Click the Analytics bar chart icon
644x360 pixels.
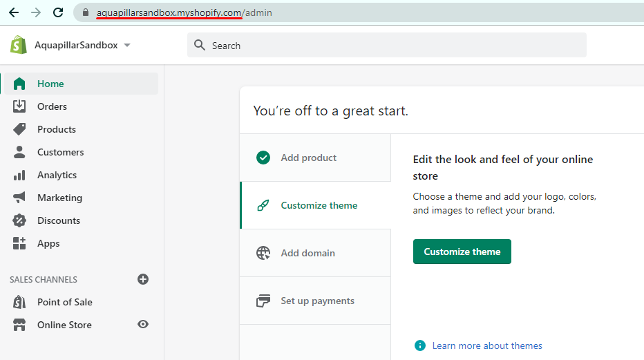pyautogui.click(x=19, y=175)
